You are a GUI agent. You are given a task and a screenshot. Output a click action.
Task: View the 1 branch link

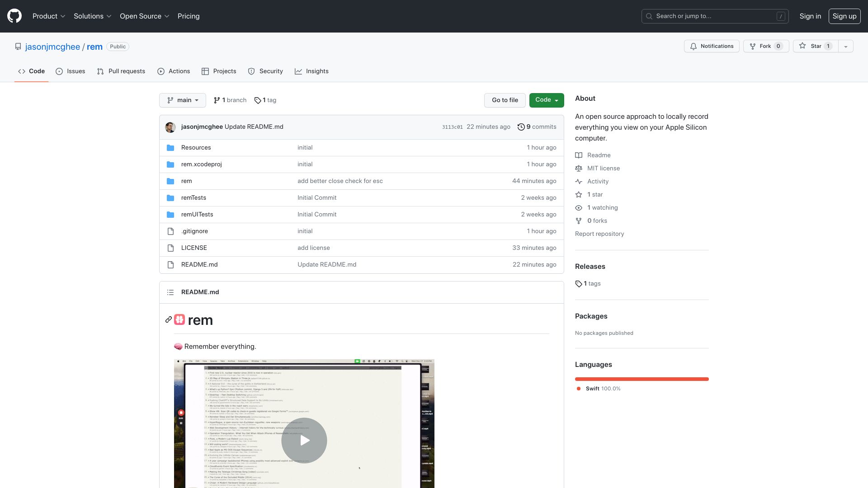pyautogui.click(x=230, y=100)
